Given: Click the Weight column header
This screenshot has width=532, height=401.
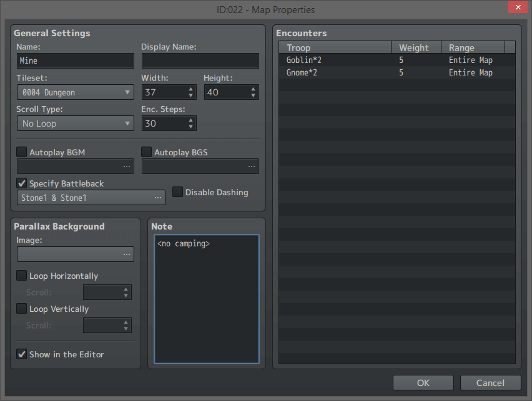Looking at the screenshot, I should click(416, 47).
